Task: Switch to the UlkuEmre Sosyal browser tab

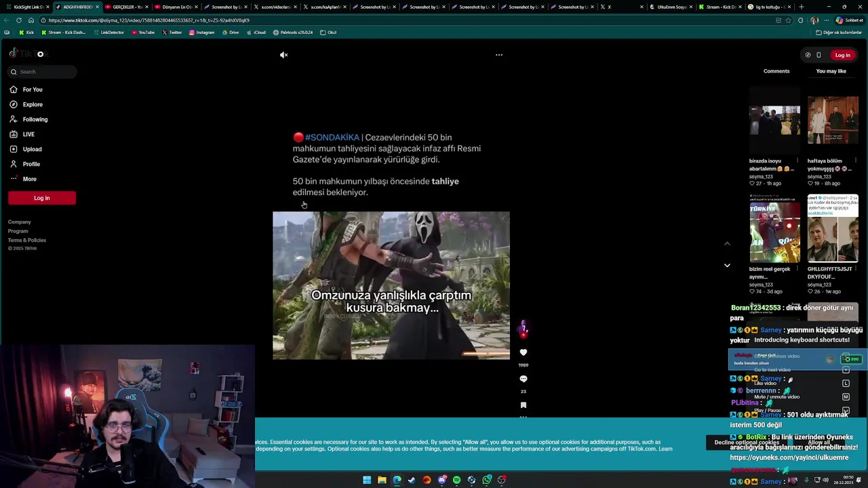Action: [671, 7]
